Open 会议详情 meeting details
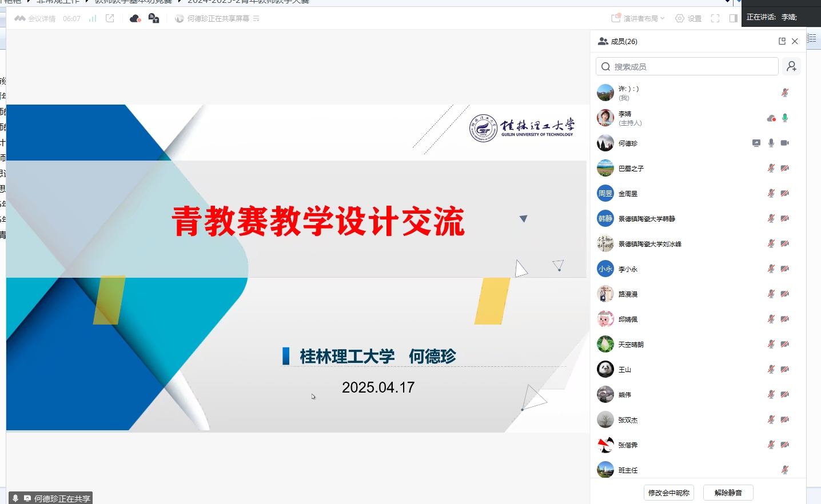Screen dimensions: 821x504 pos(35,19)
